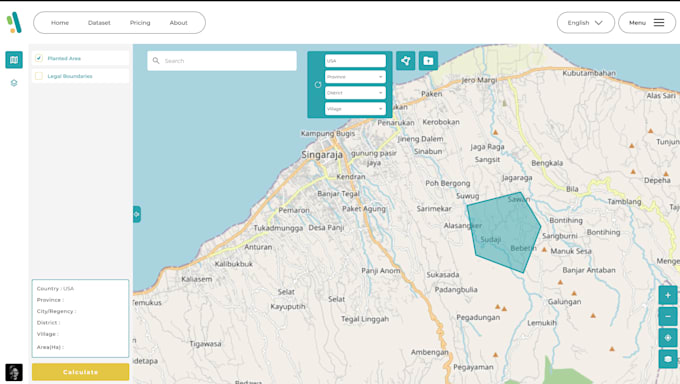680x384 pixels.
Task: Zoom out with the minus button
Action: 668,316
